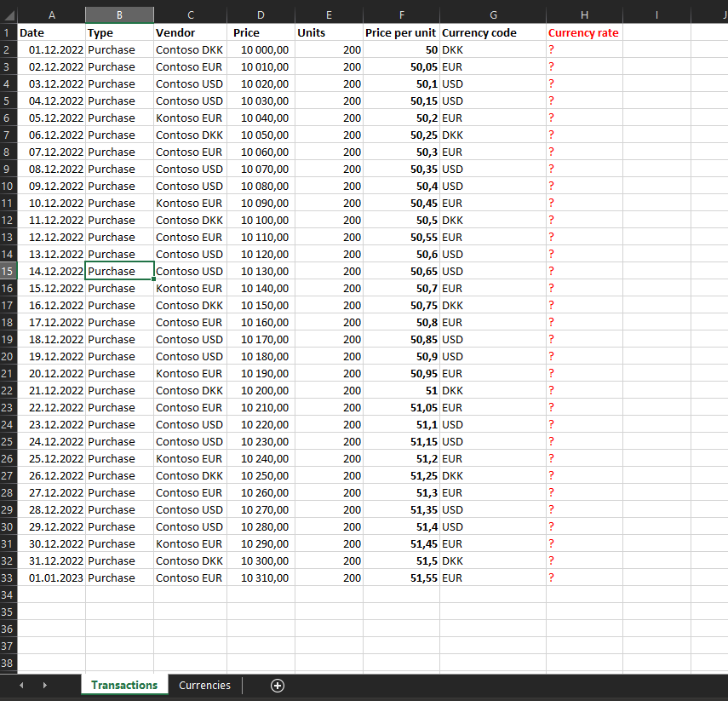This screenshot has width=728, height=701.
Task: Select Vendor cell in row 4
Action: 191,84
